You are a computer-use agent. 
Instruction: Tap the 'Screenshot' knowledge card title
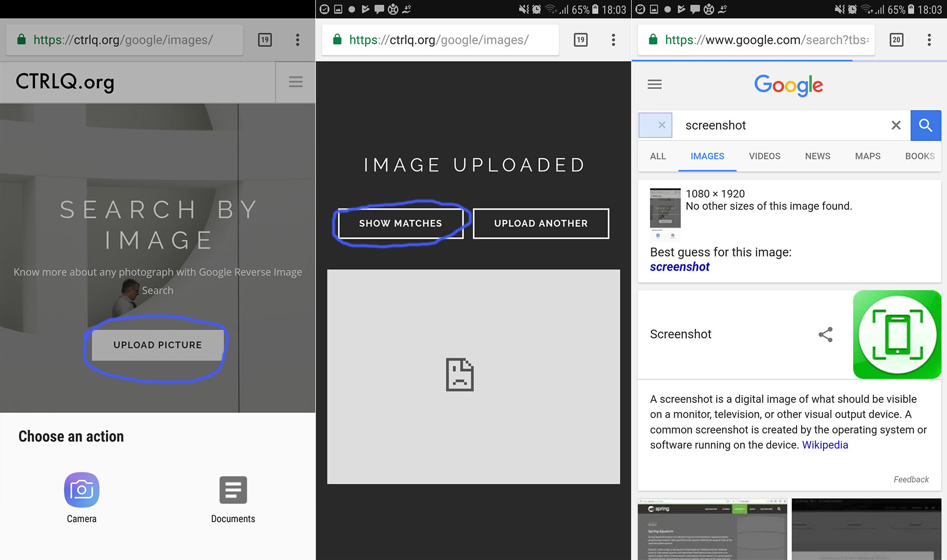click(x=680, y=334)
